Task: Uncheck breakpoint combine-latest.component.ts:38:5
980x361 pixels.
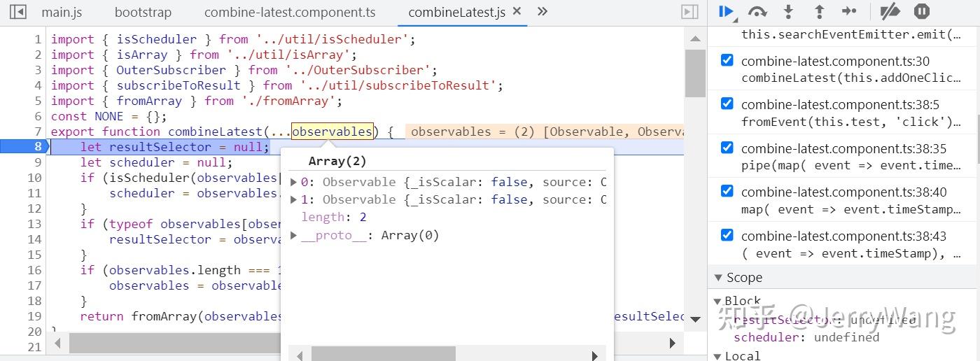Action: coord(727,104)
